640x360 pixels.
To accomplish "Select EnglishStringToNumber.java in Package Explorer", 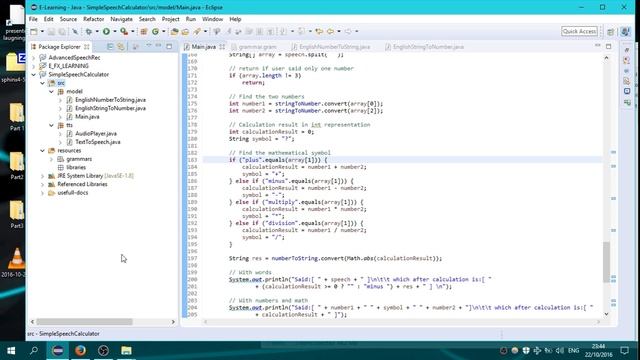I will coord(110,108).
